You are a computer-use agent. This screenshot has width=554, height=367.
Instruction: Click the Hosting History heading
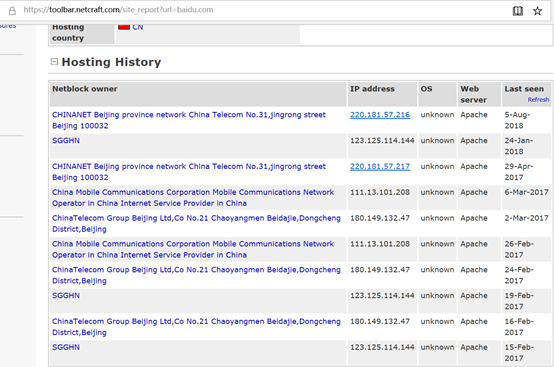pyautogui.click(x=111, y=62)
